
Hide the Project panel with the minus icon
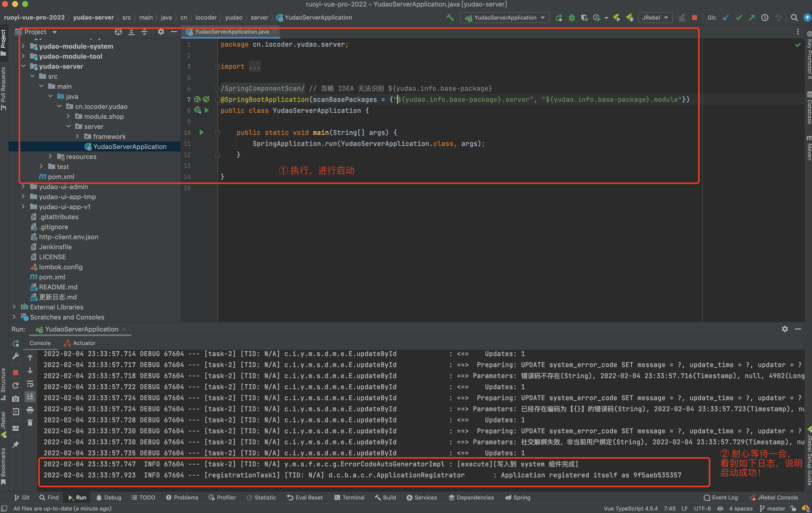(174, 32)
